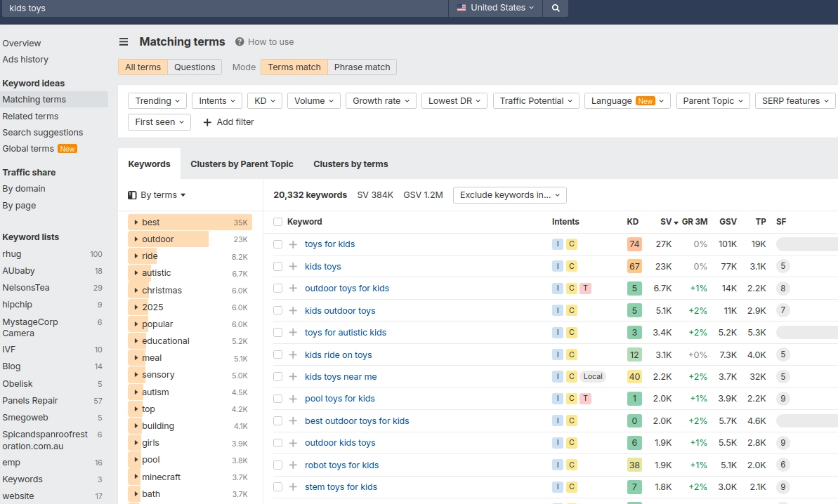Image resolution: width=838 pixels, height=504 pixels.
Task: Add 'robot toys for kids' with plus icon
Action: (293, 465)
